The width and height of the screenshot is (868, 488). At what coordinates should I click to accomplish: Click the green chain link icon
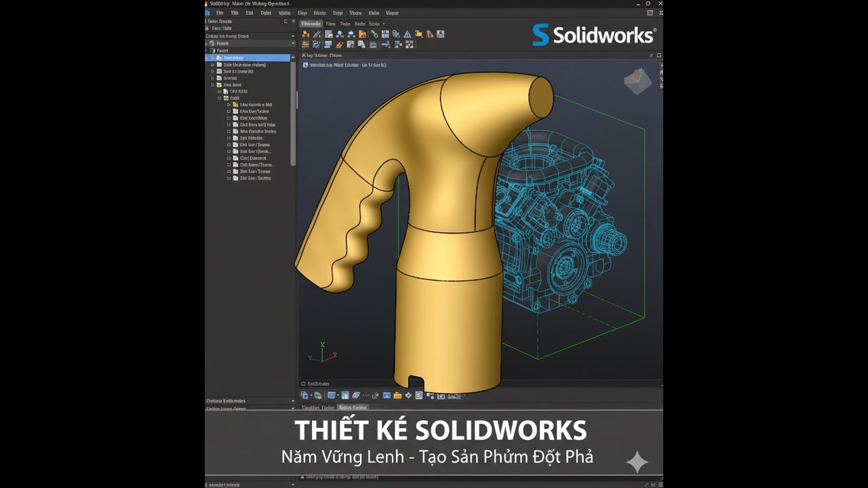coord(374,35)
